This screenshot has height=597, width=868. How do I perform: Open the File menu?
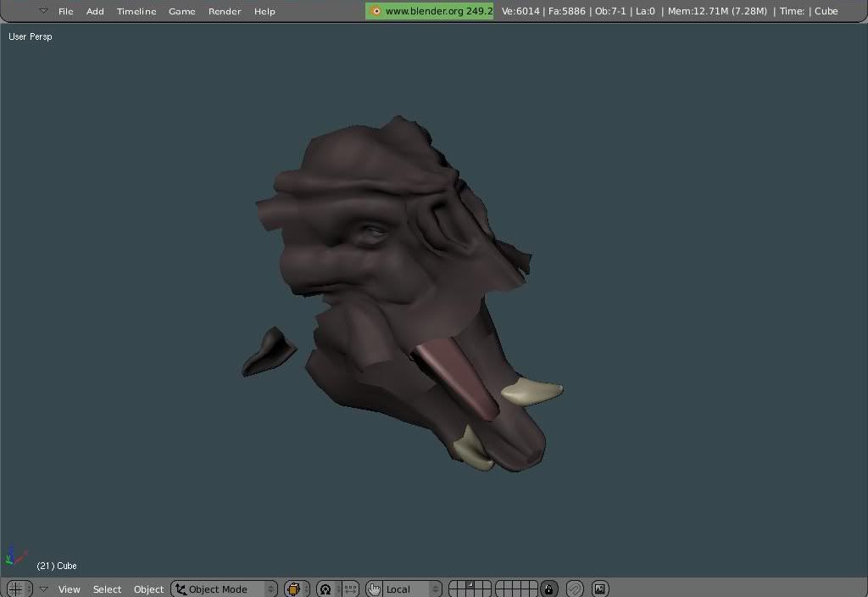coord(65,11)
